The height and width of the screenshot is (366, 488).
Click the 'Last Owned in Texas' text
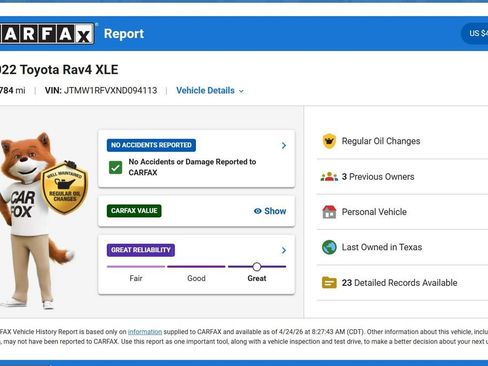[x=382, y=247]
